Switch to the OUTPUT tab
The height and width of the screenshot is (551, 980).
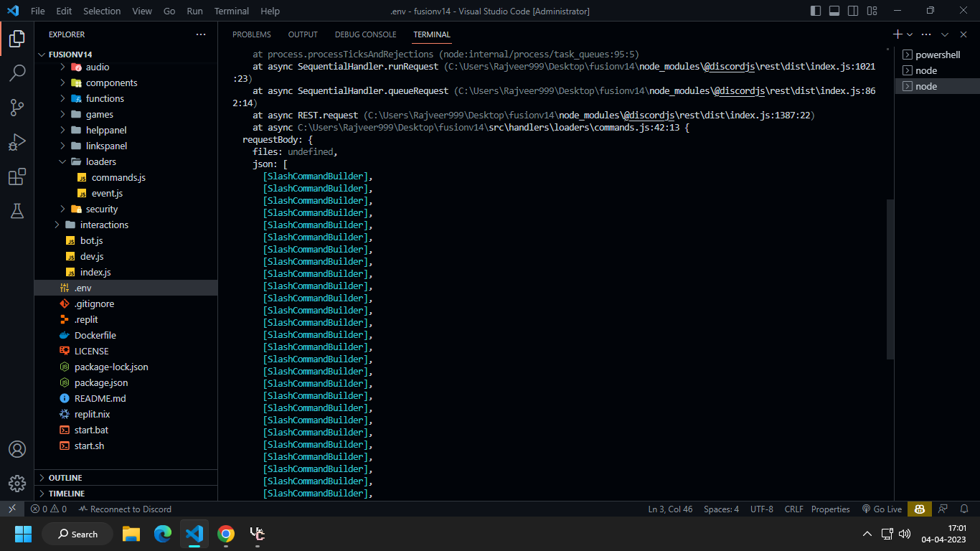(302, 34)
